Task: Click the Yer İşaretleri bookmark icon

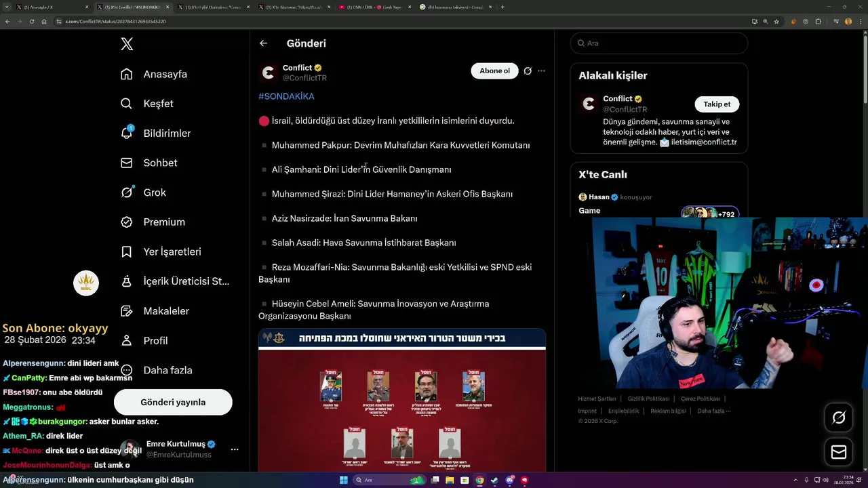Action: coord(127,251)
